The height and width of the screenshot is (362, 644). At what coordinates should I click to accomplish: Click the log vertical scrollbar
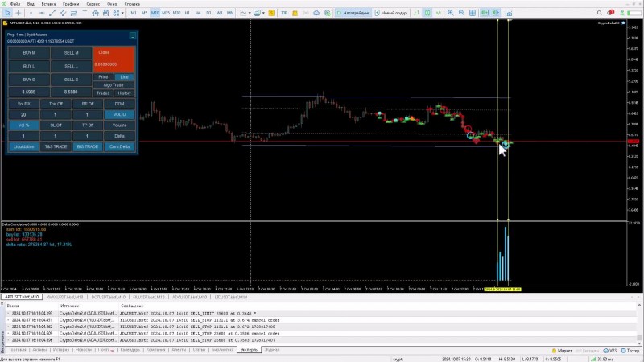tap(639, 323)
